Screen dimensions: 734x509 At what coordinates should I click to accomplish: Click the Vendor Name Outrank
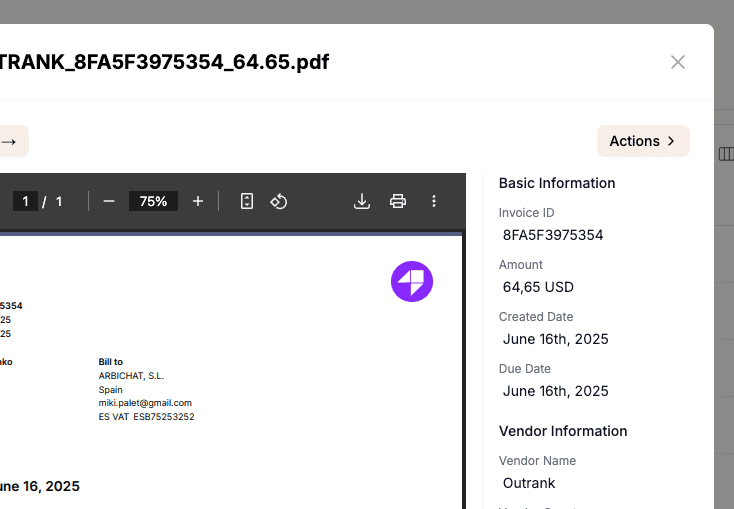[529, 483]
